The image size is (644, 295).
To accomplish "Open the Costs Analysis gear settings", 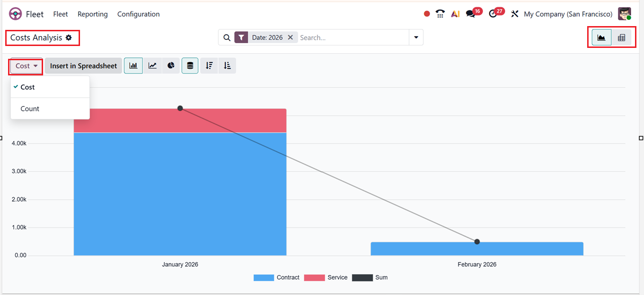I will [69, 37].
